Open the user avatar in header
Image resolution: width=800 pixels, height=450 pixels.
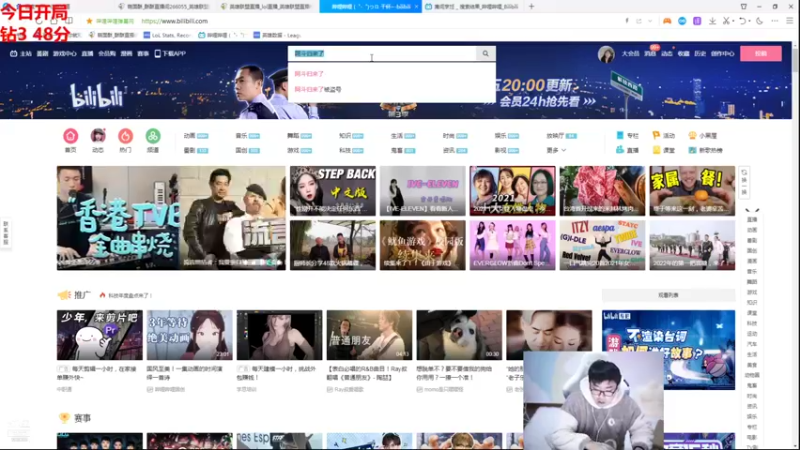click(606, 54)
